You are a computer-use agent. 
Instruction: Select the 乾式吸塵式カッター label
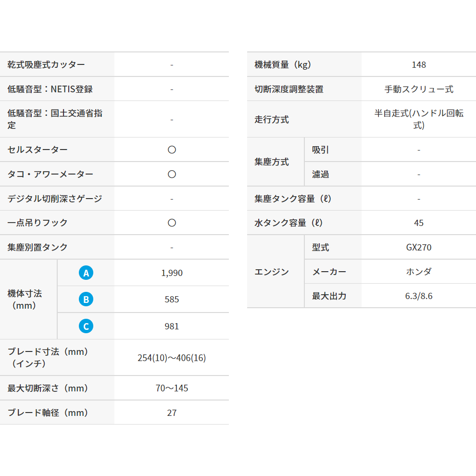coord(46,64)
